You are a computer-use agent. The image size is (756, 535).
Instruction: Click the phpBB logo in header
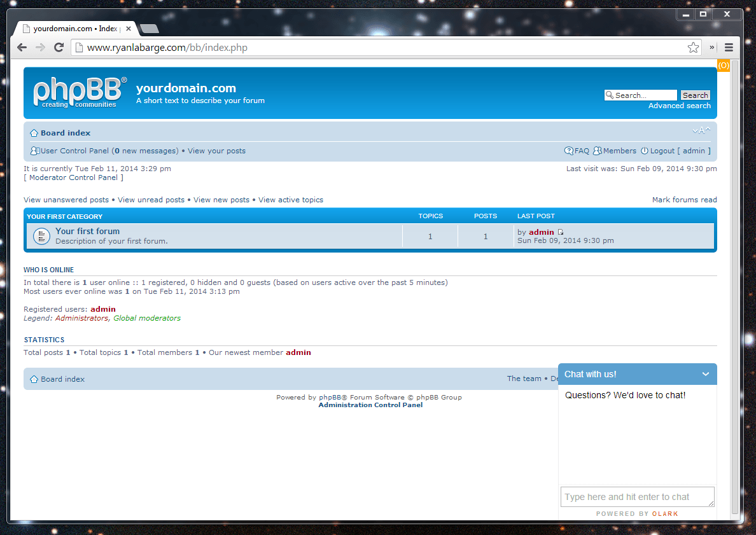click(x=80, y=93)
